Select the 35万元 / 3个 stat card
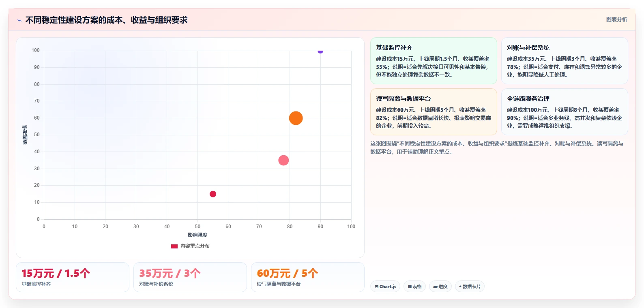The width and height of the screenshot is (644, 308). 190,277
